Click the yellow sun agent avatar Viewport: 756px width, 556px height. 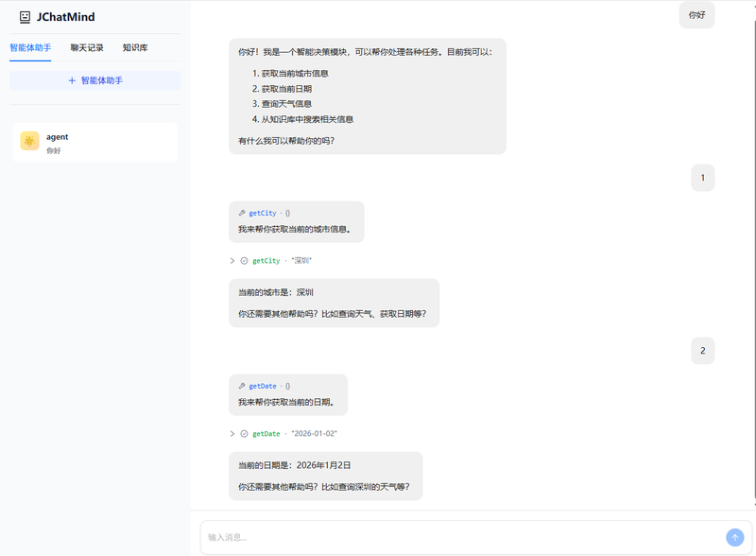pyautogui.click(x=29, y=141)
